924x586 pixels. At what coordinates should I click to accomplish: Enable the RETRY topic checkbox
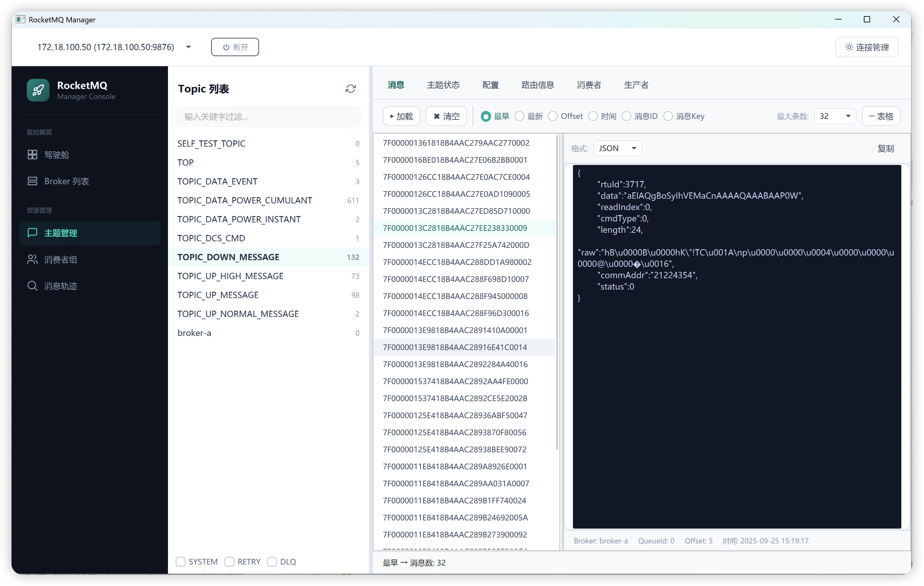coord(229,562)
